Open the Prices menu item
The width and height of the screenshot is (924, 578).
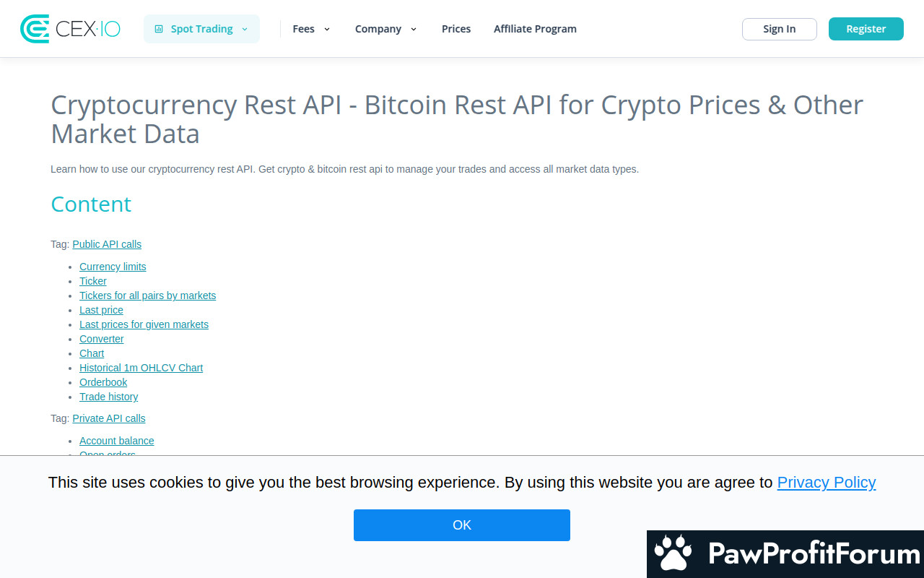456,29
